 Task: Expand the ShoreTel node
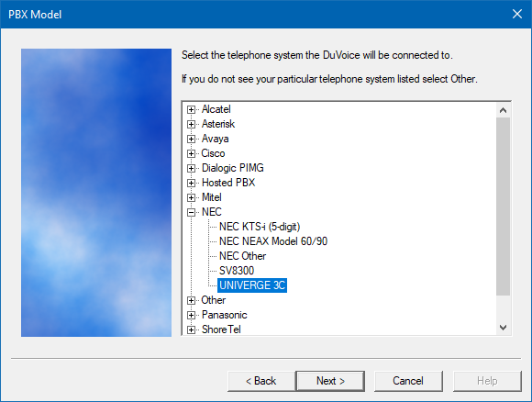point(191,329)
